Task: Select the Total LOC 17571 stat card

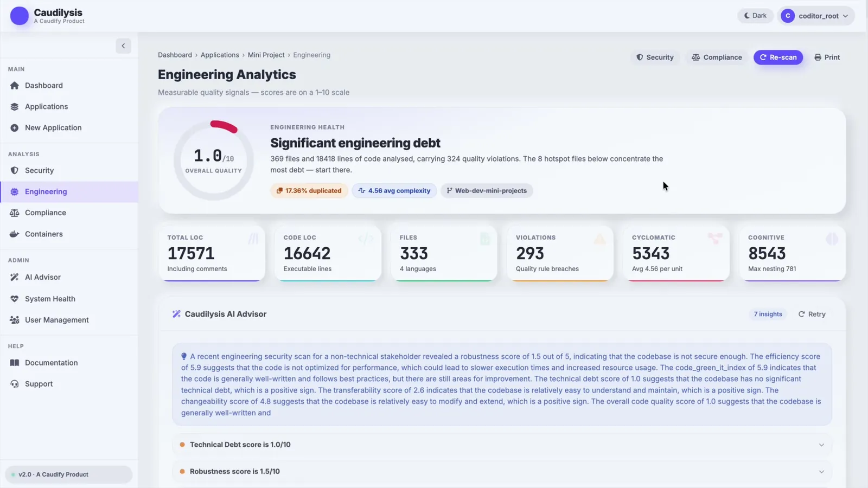Action: (212, 254)
